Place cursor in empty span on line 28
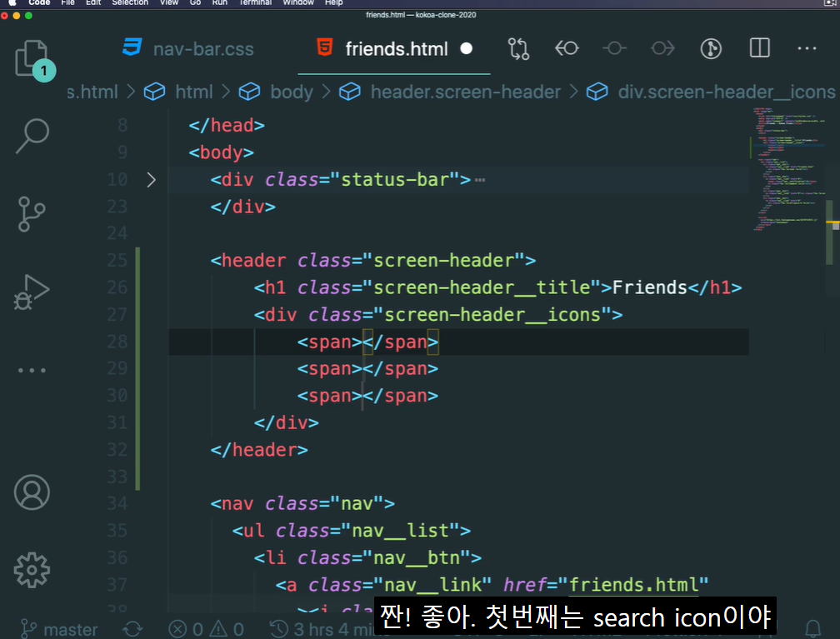Image resolution: width=840 pixels, height=639 pixels. [x=362, y=342]
